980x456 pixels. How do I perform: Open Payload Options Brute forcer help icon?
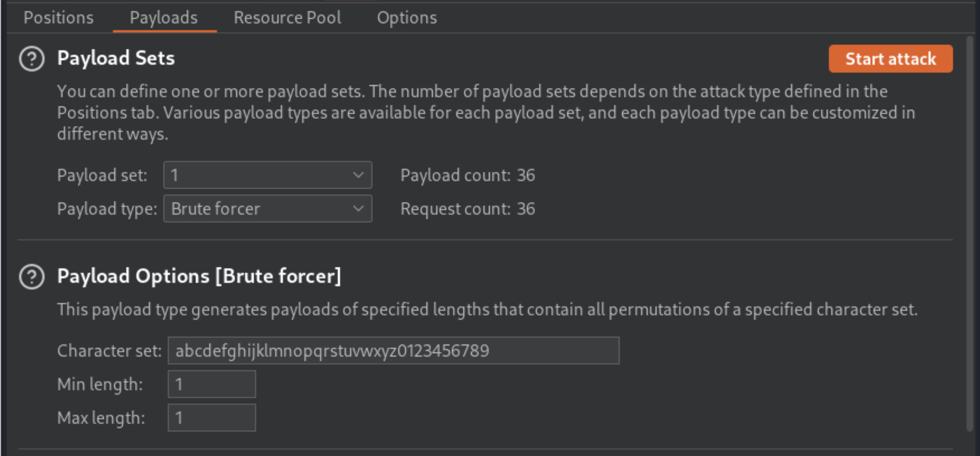click(x=32, y=277)
